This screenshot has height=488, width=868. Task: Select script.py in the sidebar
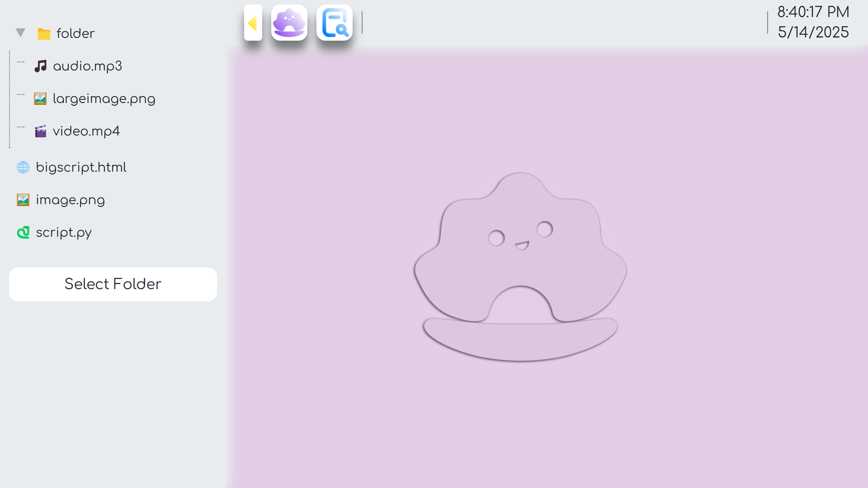63,232
